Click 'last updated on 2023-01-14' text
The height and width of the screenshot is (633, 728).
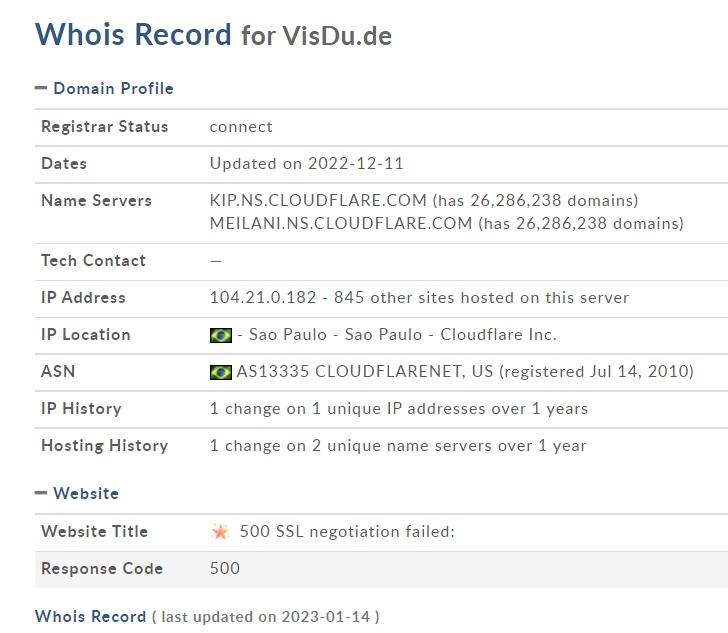[266, 617]
